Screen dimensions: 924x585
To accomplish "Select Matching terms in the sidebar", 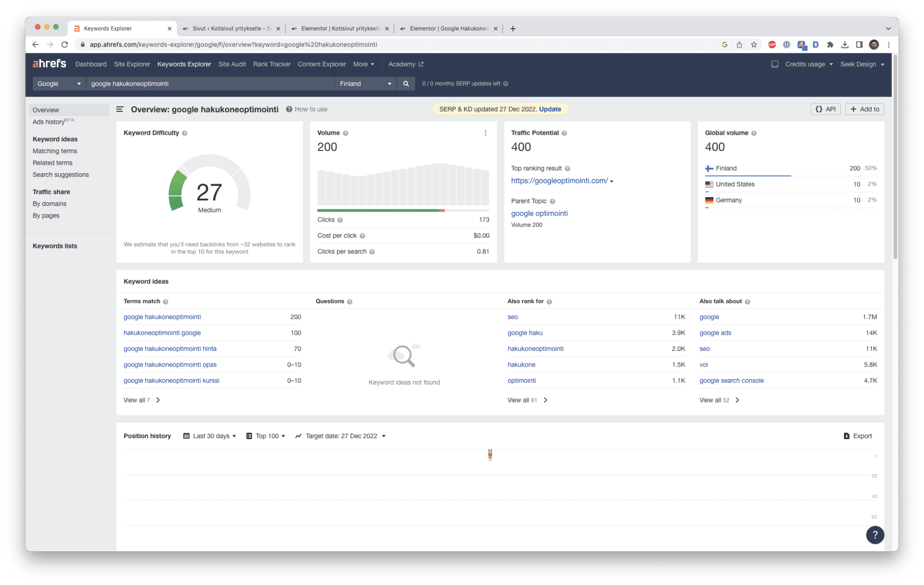I will pyautogui.click(x=55, y=151).
